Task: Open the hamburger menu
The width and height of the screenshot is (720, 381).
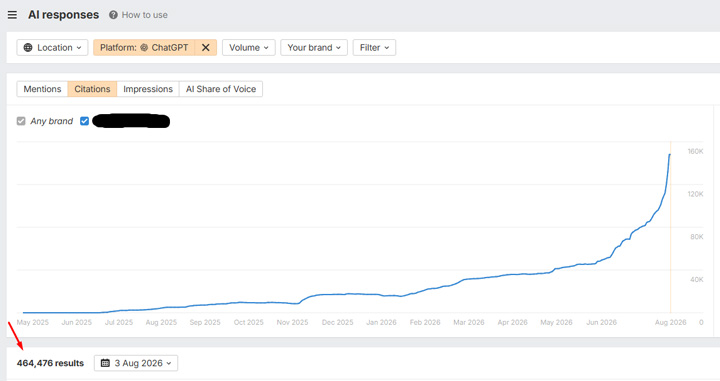Action: [12, 15]
